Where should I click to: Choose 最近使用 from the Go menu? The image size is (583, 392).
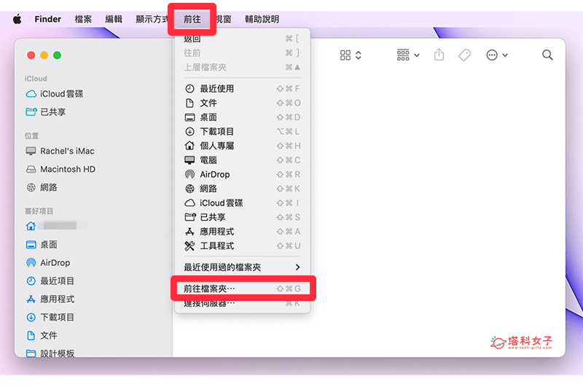coord(242,88)
